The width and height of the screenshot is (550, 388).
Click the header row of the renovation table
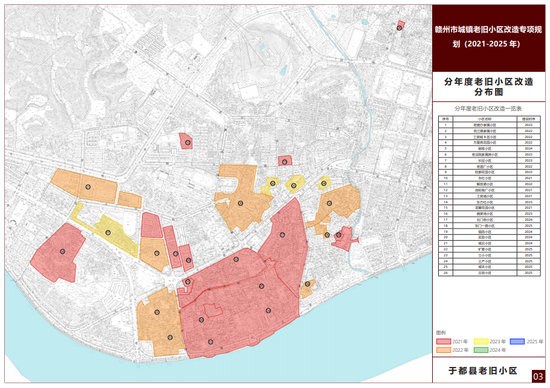(x=489, y=119)
